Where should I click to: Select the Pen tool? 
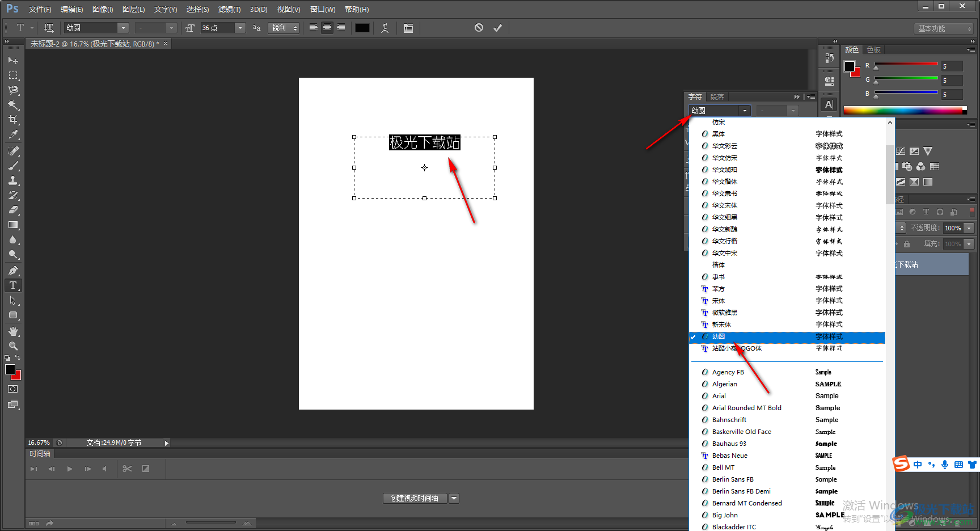[x=13, y=271]
